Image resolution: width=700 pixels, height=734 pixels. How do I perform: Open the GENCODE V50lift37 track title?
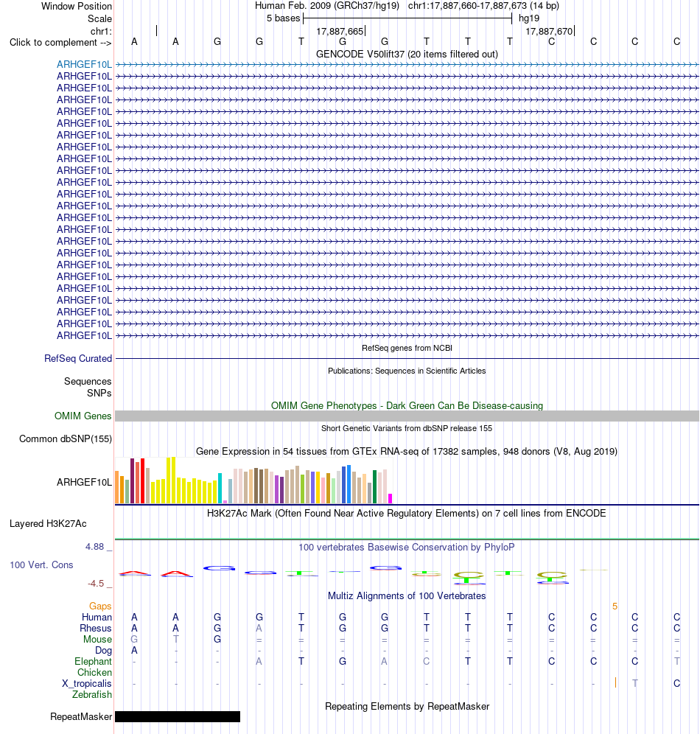(x=407, y=55)
